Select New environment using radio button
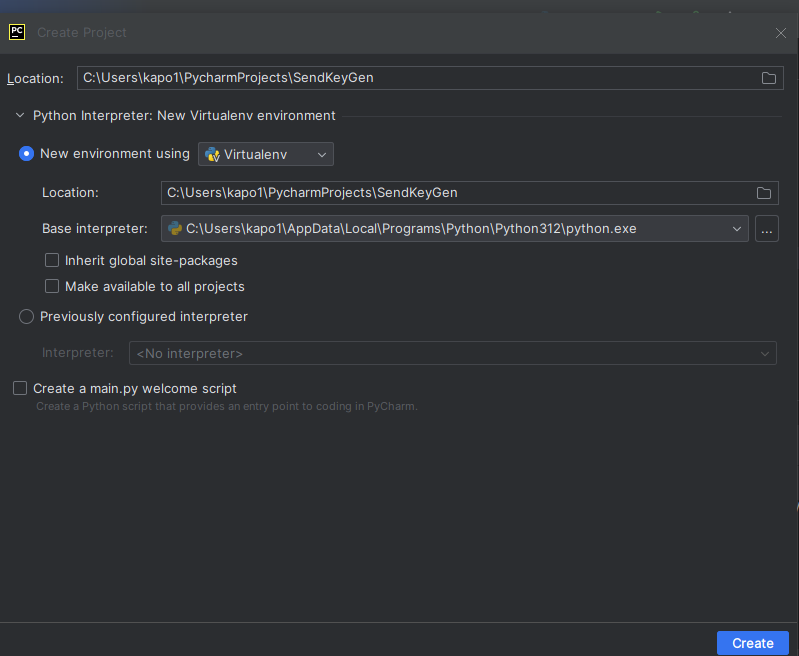The height and width of the screenshot is (656, 799). pyautogui.click(x=26, y=153)
